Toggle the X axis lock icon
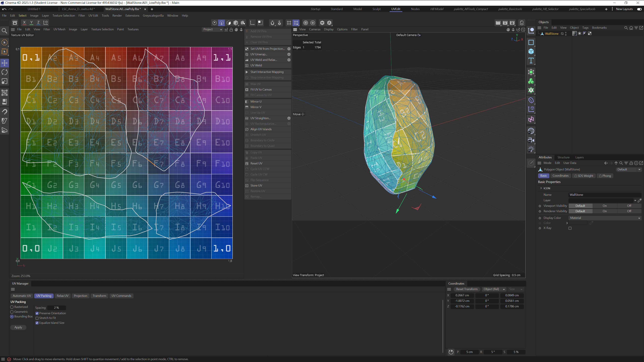 [x=24, y=23]
